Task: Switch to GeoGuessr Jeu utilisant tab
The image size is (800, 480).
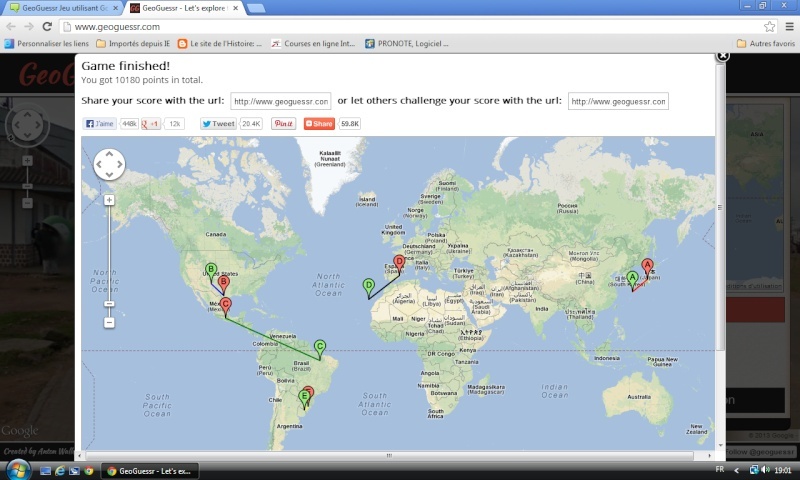Action: point(63,8)
